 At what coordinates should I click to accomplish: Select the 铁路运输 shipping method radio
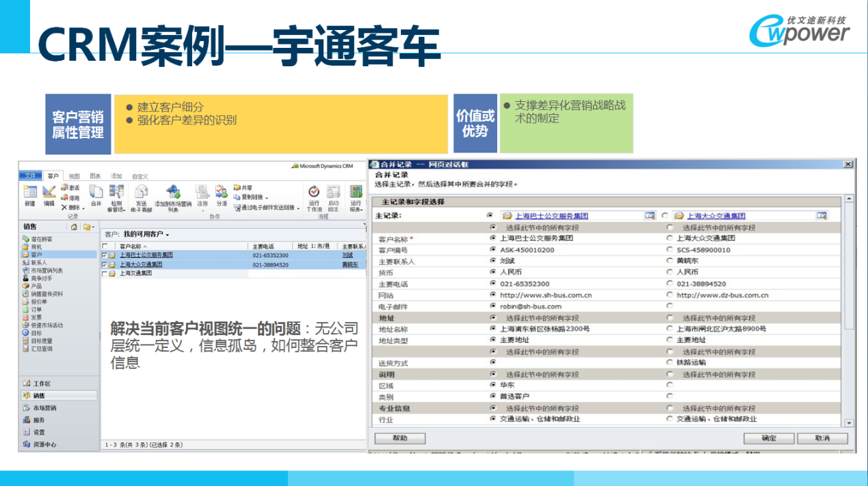(x=670, y=362)
